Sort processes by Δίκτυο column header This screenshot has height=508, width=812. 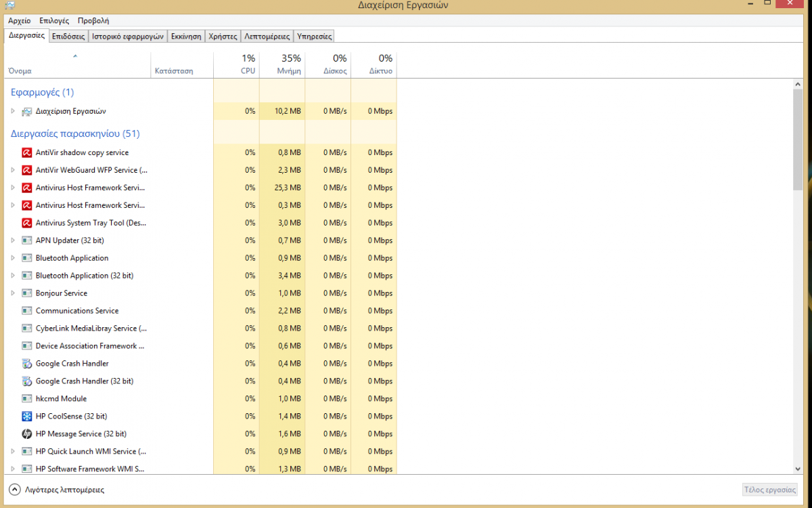pos(374,64)
